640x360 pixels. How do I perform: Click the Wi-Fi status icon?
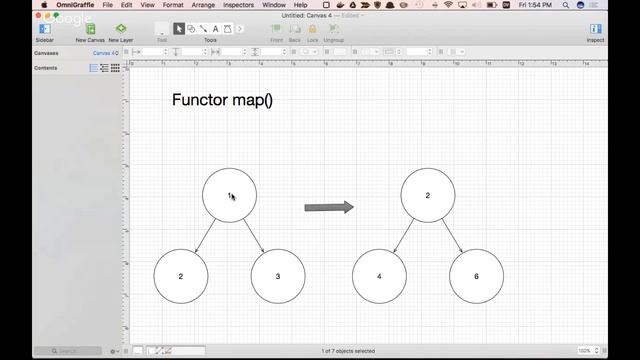click(x=448, y=5)
